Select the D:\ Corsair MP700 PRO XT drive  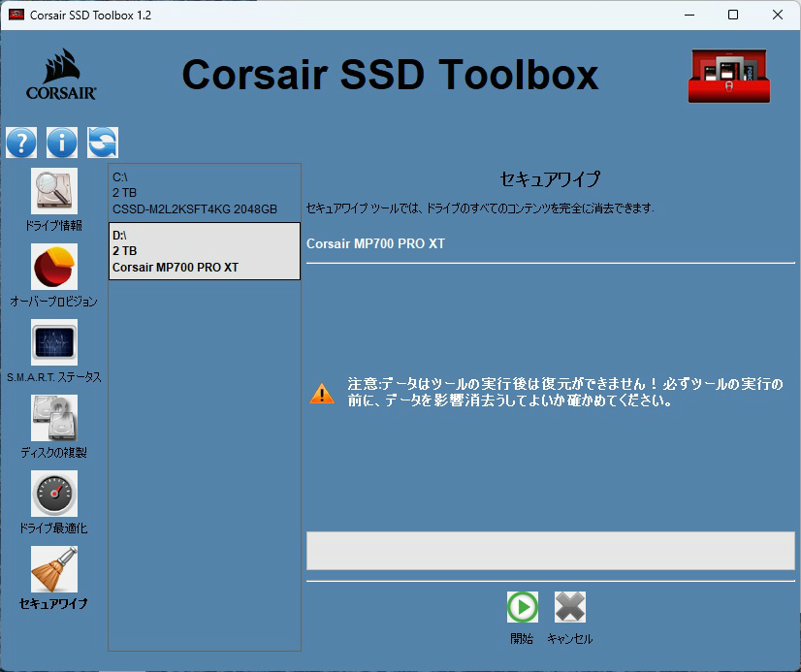[x=204, y=252]
